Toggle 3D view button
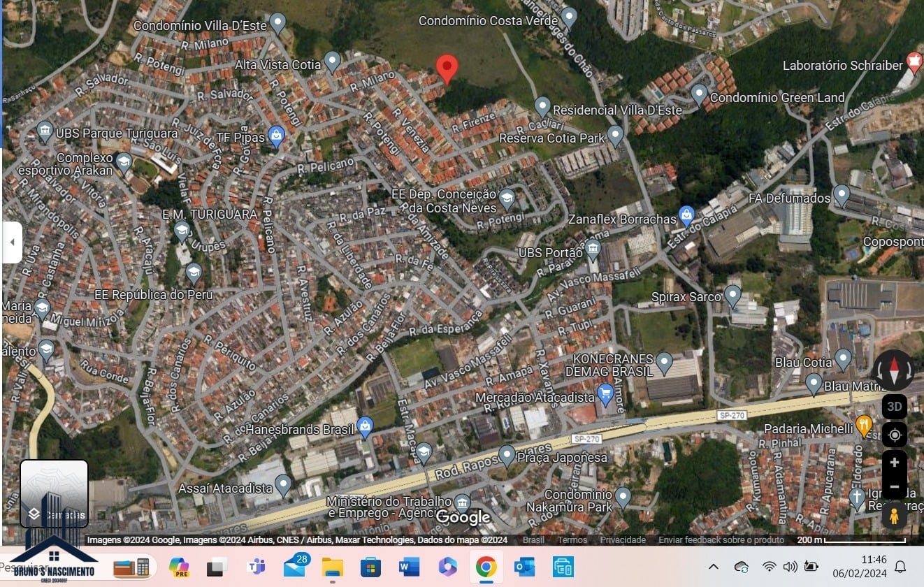This screenshot has height=587, width=924. click(894, 407)
